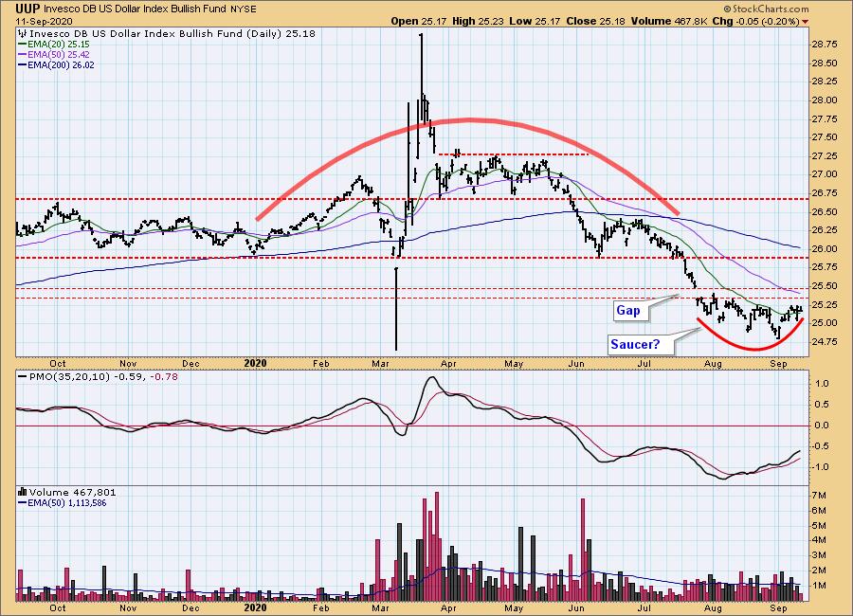Viewport: 853px width, 616px height.
Task: Click the Oct label under the volume panel
Action: [x=58, y=607]
